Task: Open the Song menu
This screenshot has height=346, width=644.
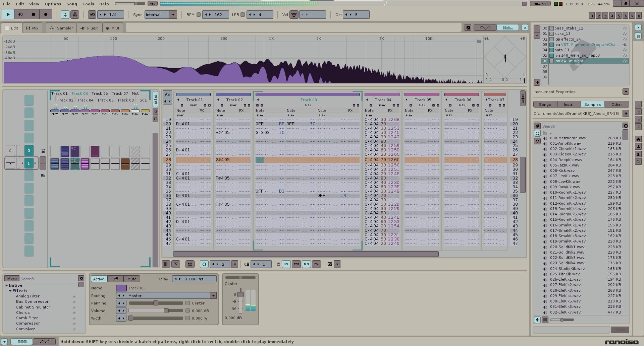Action: tap(71, 4)
